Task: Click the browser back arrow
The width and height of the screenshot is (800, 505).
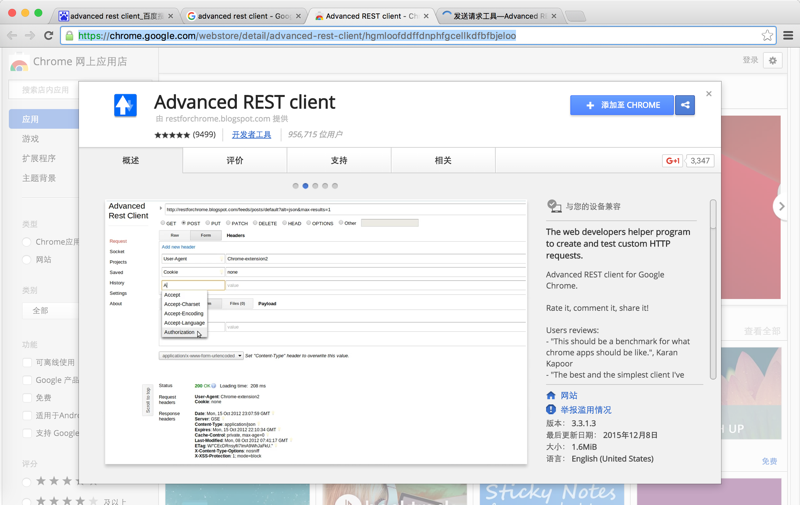Action: 12,35
